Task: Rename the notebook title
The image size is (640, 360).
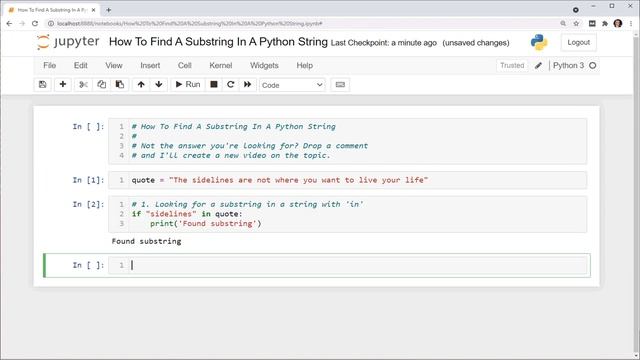Action: pos(218,42)
